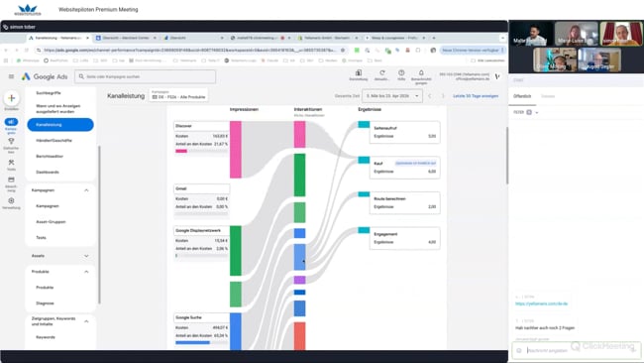Open the Hilfe question mark icon
This screenshot has width=644, height=363.
(x=401, y=72)
